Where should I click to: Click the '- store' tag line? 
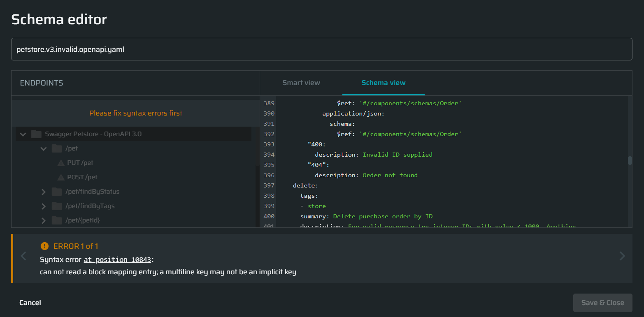(313, 206)
